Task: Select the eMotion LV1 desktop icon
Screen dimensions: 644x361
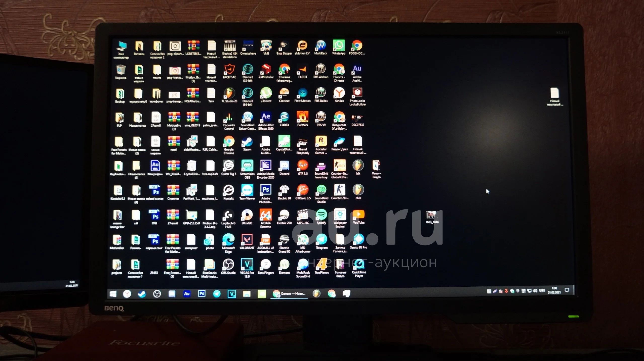Action: [x=302, y=47]
